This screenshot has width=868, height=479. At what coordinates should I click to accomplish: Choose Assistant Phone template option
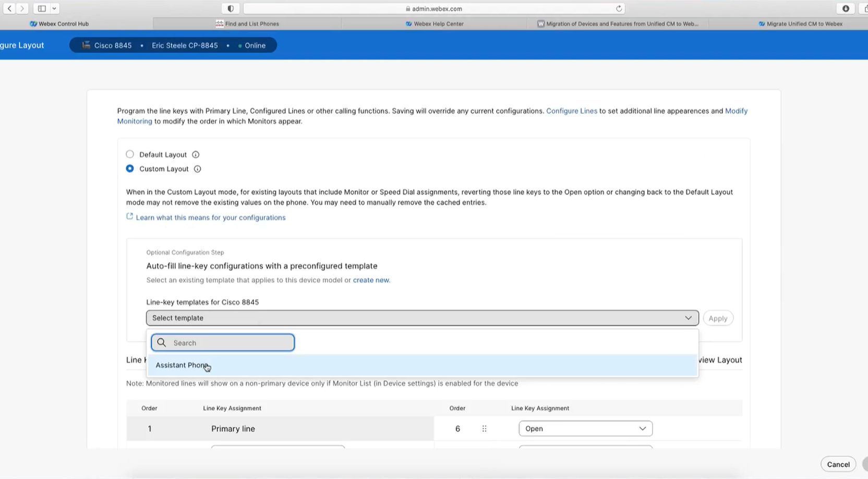tap(182, 365)
